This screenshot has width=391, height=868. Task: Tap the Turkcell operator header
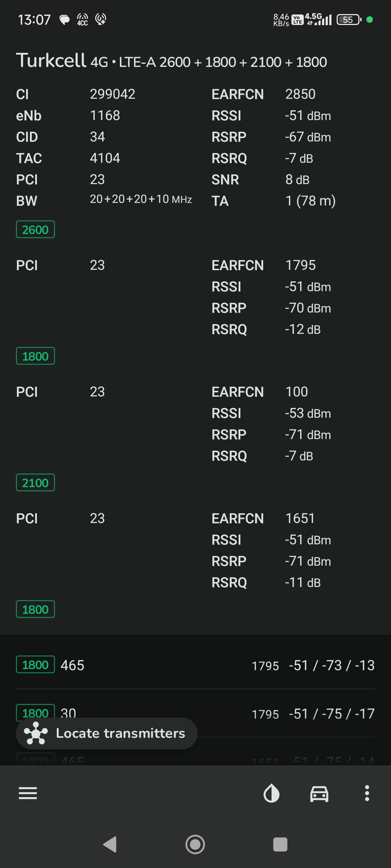[51, 60]
